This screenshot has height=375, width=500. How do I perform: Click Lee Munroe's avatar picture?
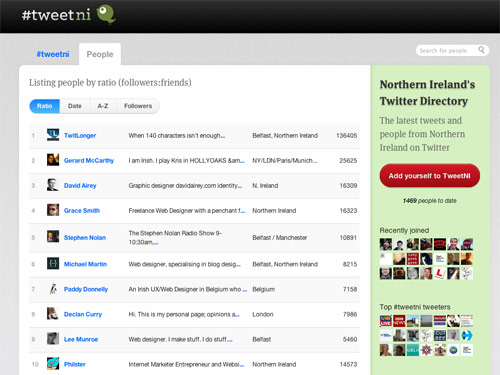point(53,339)
